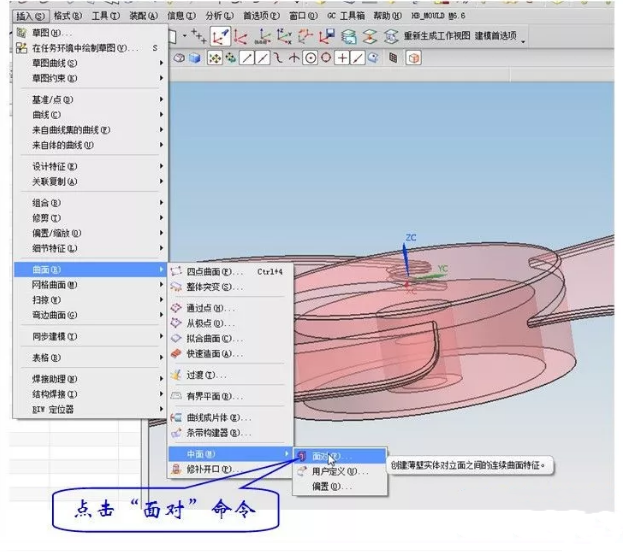The image size is (623, 552).
Task: Open the 格式 menu
Action: click(x=68, y=16)
